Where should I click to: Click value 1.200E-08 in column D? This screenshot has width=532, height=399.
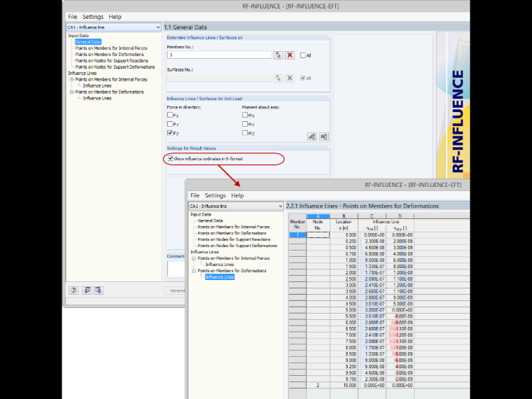pos(400,285)
